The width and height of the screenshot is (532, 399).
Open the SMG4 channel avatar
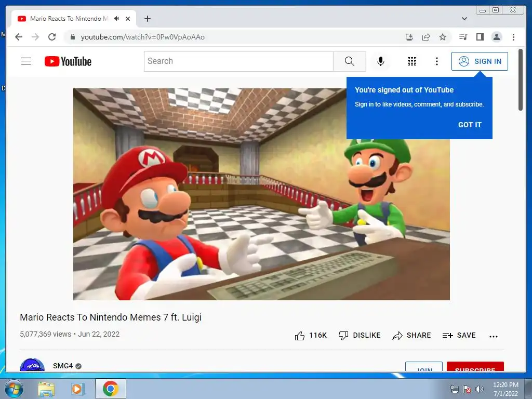point(32,365)
